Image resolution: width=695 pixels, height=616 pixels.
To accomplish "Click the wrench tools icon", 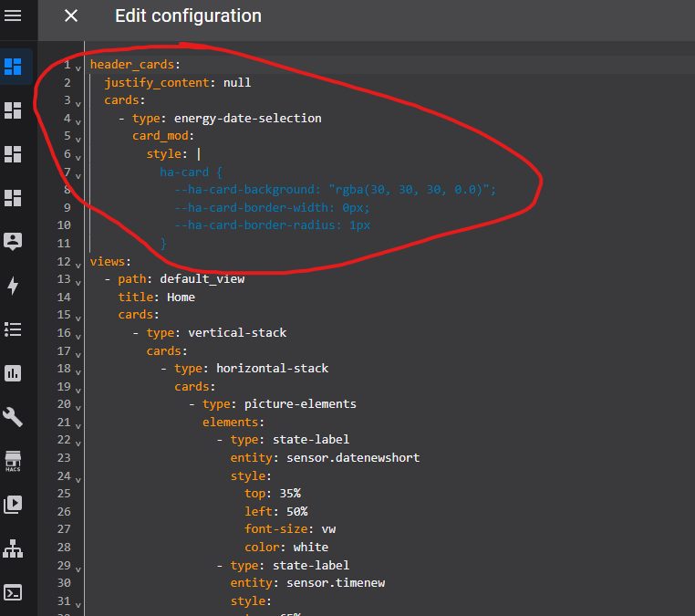I will (x=13, y=417).
